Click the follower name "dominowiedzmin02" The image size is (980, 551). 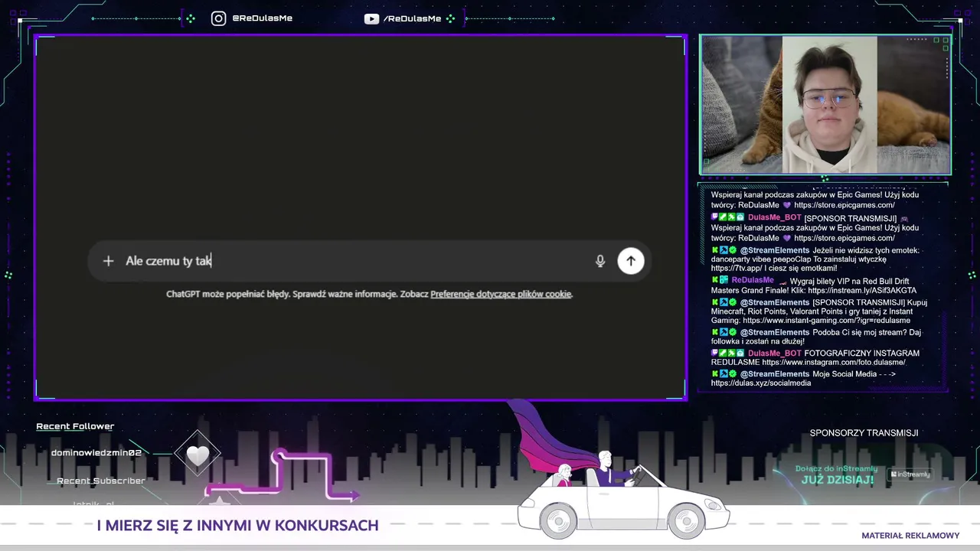(96, 453)
